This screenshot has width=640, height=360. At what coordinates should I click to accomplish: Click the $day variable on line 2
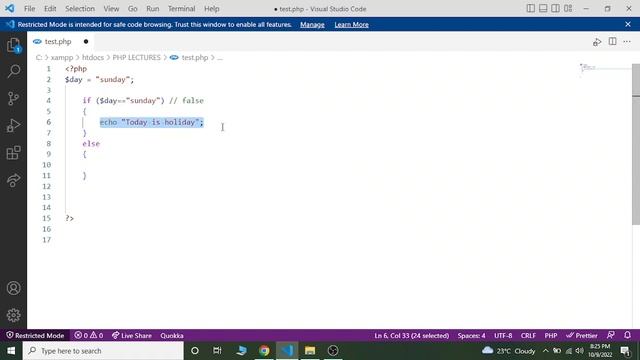[x=73, y=80]
